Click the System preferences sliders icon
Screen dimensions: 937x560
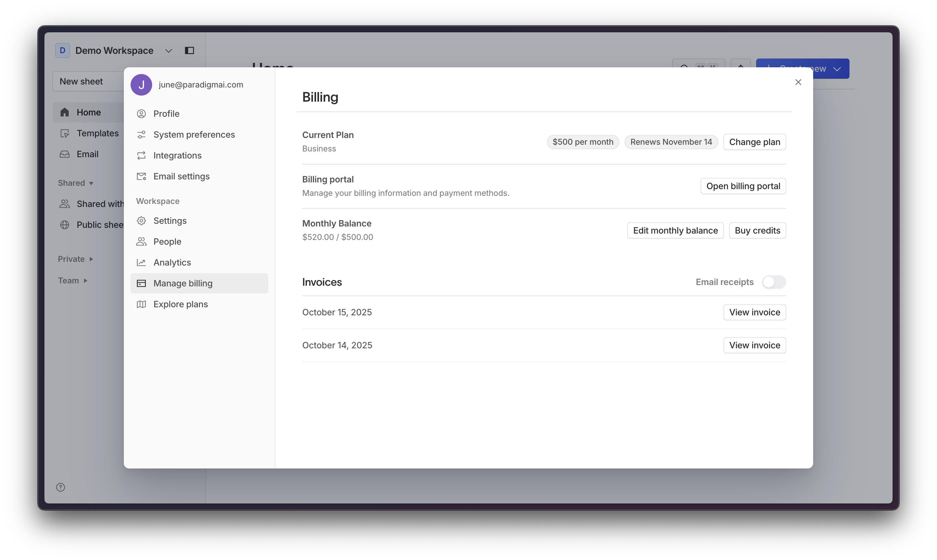[141, 135]
